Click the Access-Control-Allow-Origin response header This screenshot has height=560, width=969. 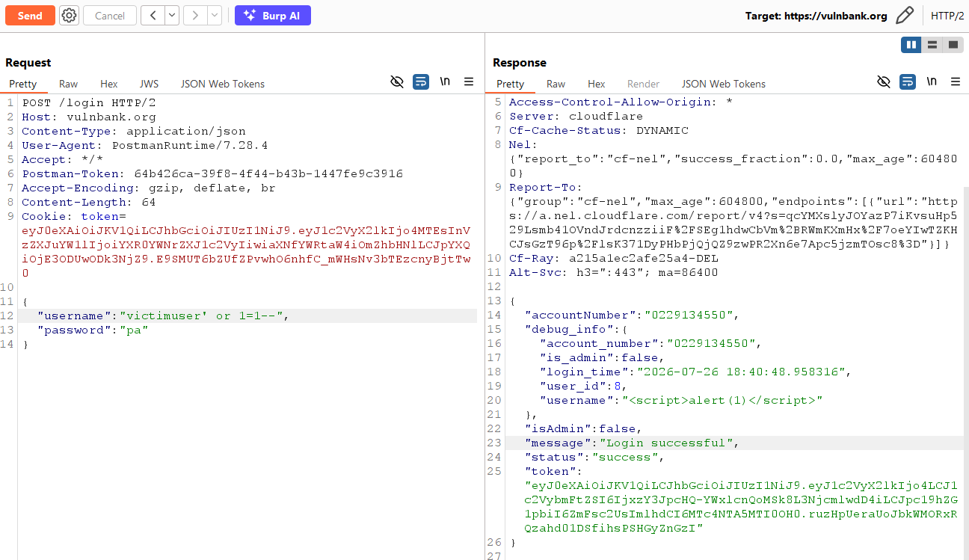tap(621, 102)
